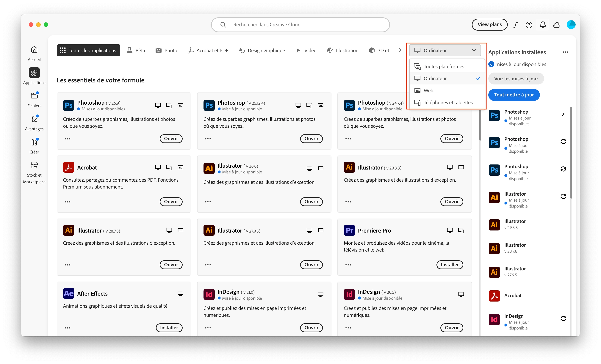Click Illustrator v 30.0 app icon

pyautogui.click(x=209, y=168)
